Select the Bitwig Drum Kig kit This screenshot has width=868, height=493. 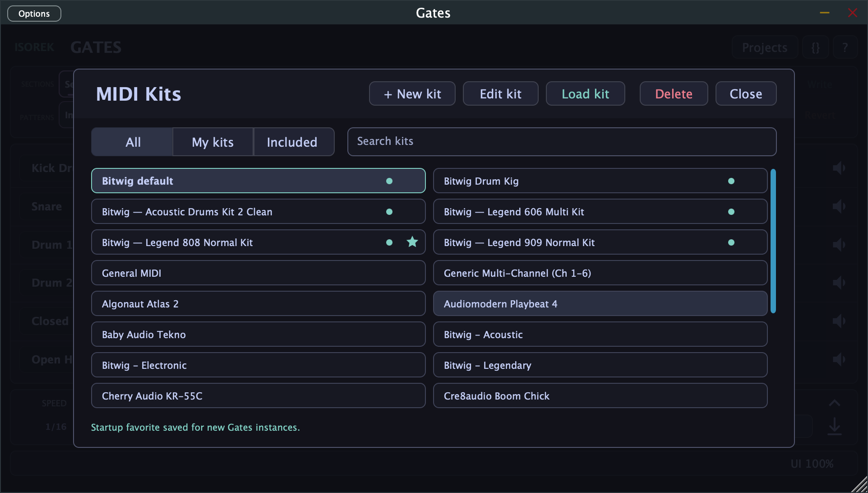(600, 181)
